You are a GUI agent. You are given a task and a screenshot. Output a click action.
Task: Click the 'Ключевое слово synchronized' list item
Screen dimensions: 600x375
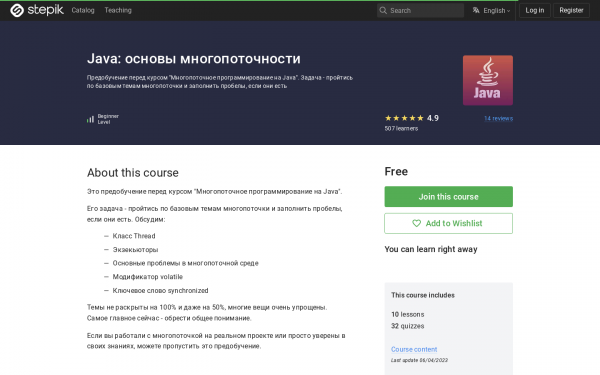pyautogui.click(x=160, y=290)
